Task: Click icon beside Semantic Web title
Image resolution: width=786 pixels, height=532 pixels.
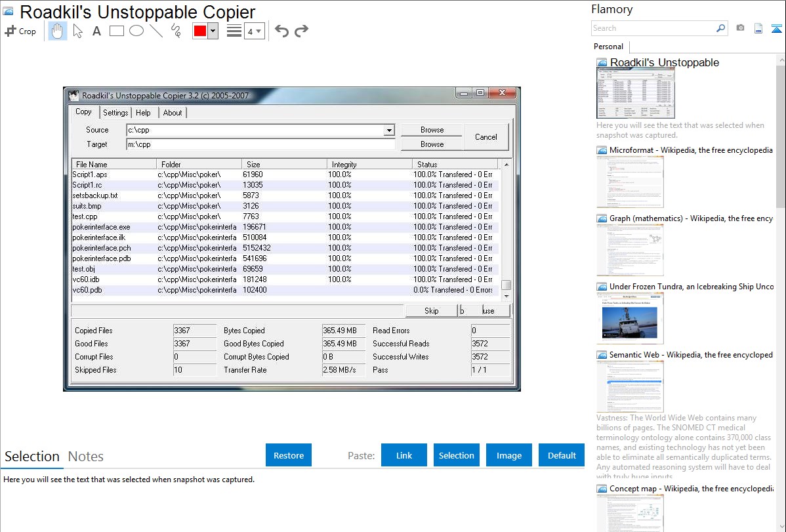Action: click(602, 355)
